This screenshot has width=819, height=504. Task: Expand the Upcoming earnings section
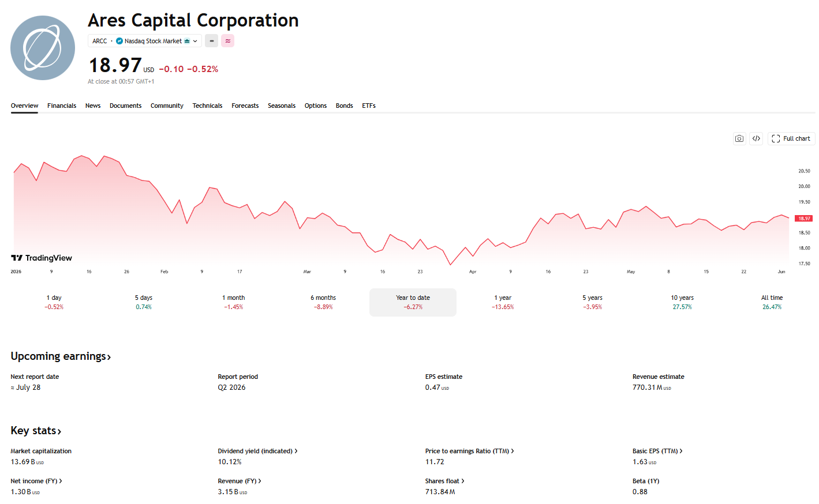(61, 356)
